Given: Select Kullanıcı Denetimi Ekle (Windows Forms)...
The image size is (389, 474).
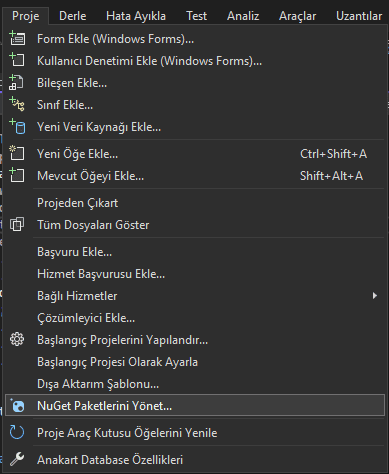Looking at the screenshot, I should (195, 61).
